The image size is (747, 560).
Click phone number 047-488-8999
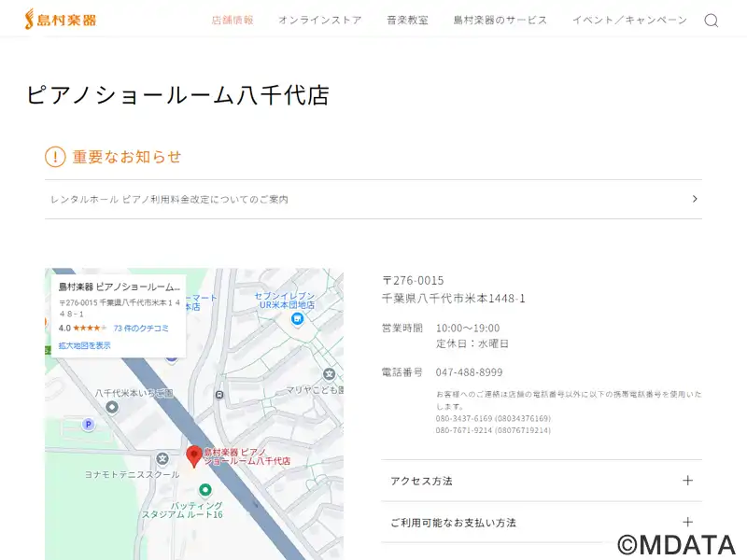(x=470, y=372)
